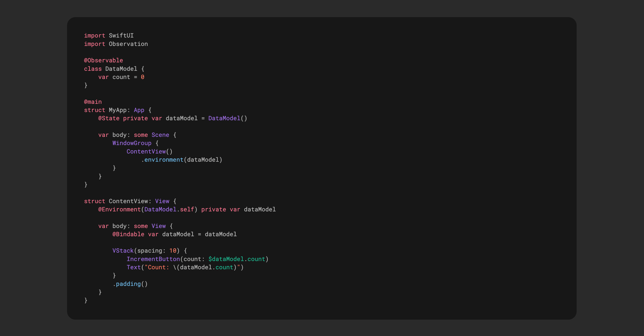Click the import Observation statement

(x=116, y=44)
